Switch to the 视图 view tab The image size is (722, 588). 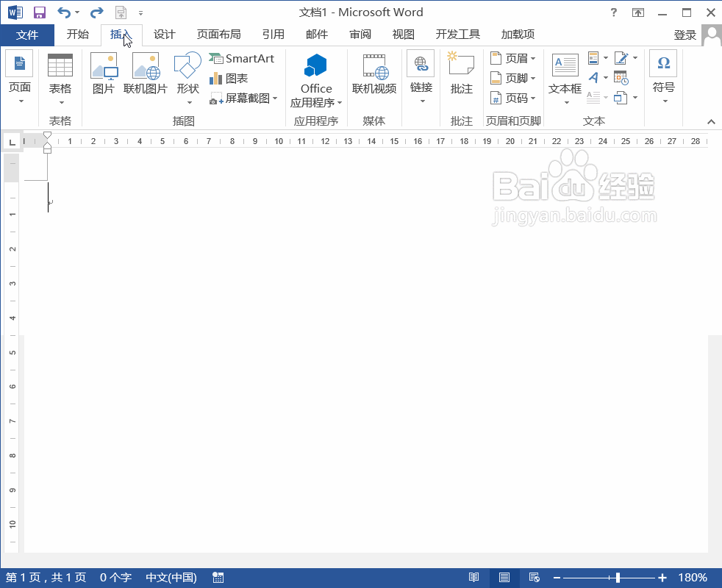point(404,35)
